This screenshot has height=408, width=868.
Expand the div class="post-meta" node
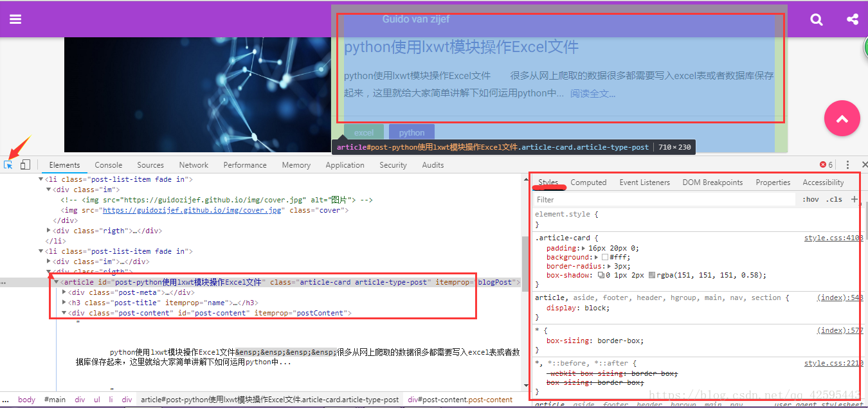pos(64,292)
